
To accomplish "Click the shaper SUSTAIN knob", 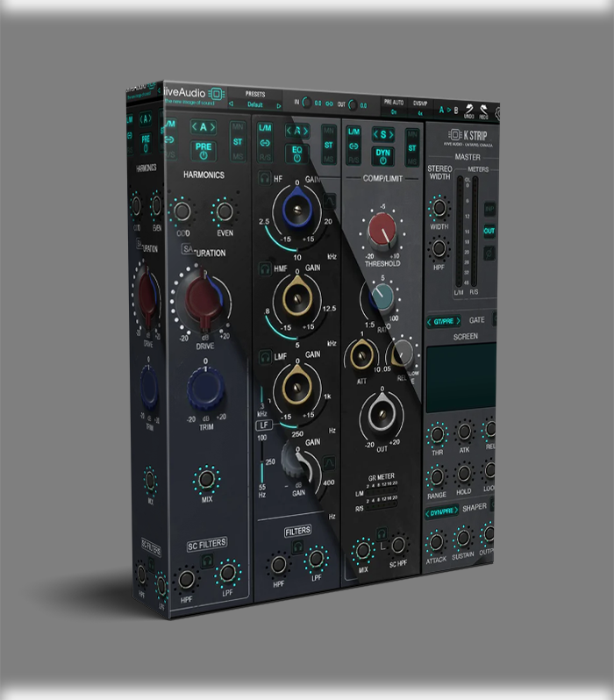I will pyautogui.click(x=463, y=538).
